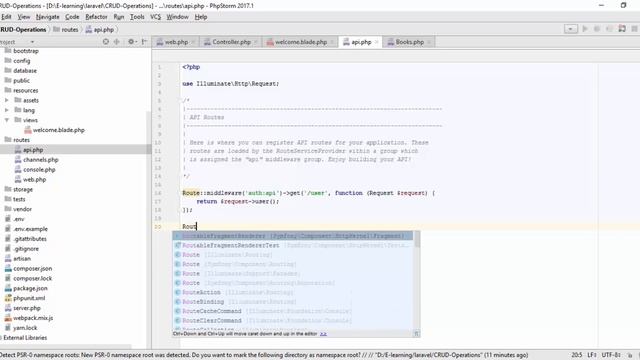Close the api.php tab
This screenshot has height=360, width=640.
click(x=376, y=42)
